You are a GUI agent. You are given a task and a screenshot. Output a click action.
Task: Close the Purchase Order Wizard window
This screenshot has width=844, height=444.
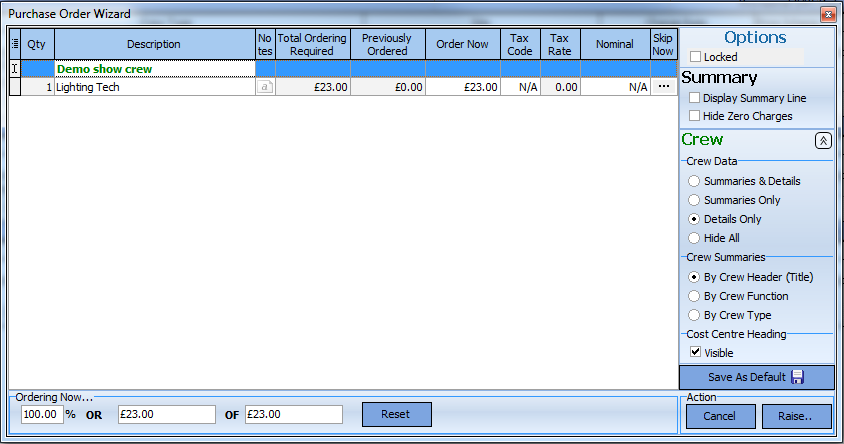(827, 14)
